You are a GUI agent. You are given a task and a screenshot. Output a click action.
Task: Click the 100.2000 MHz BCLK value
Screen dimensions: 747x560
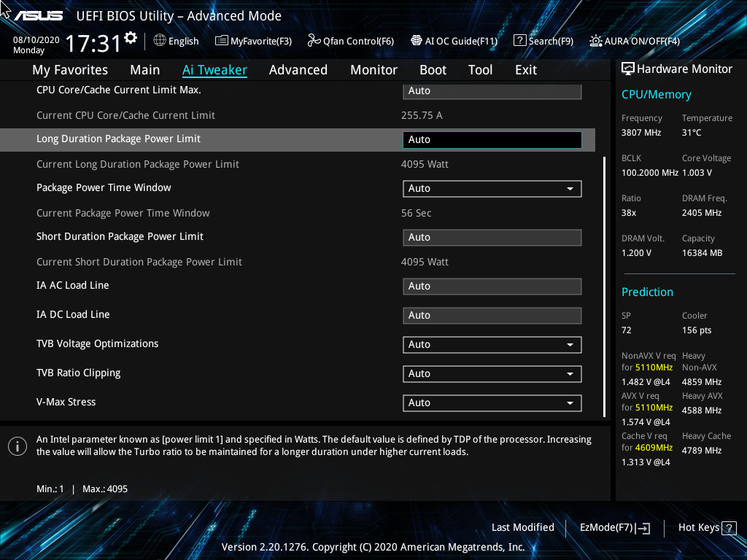click(650, 173)
